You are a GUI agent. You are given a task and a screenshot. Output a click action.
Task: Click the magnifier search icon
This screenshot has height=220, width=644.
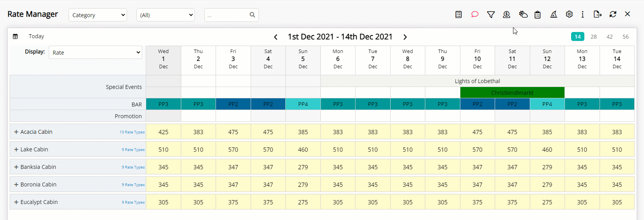coord(252,15)
